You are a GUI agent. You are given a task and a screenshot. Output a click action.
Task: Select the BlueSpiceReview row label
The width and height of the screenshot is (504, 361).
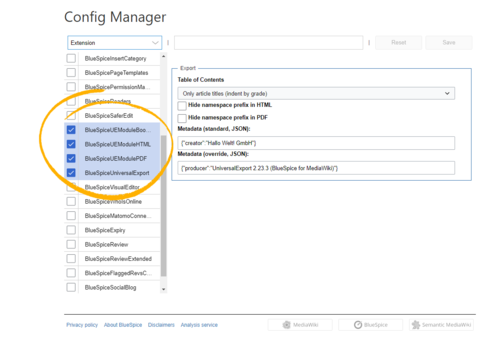[x=106, y=244]
